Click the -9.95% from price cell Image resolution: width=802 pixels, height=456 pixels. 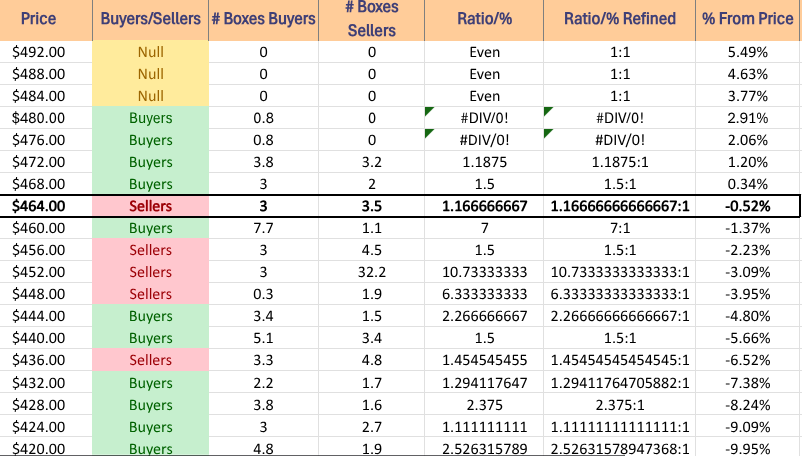(x=747, y=448)
